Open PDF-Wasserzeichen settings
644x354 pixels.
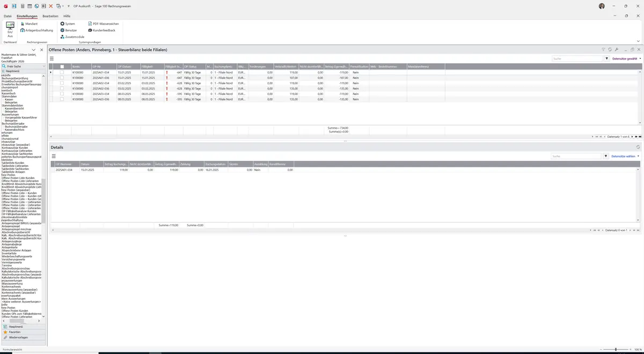pyautogui.click(x=103, y=24)
